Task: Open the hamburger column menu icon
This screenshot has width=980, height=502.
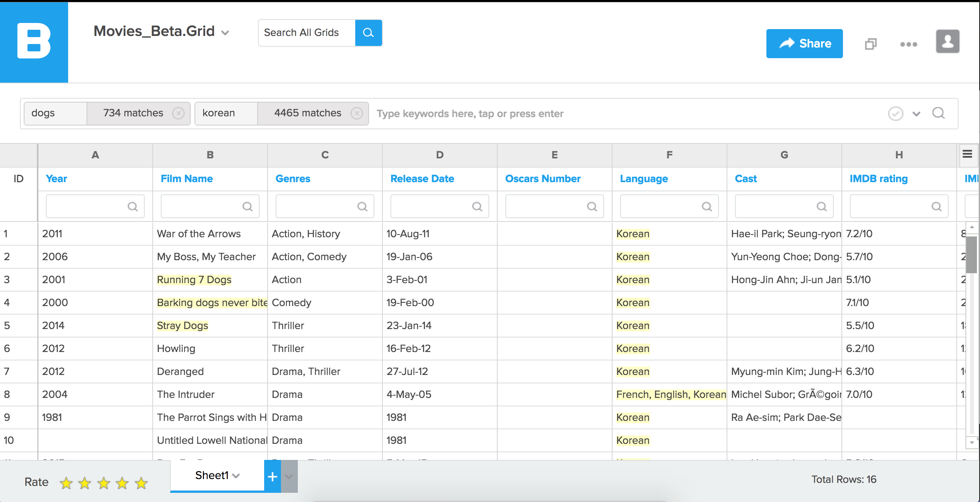Action: pyautogui.click(x=967, y=154)
